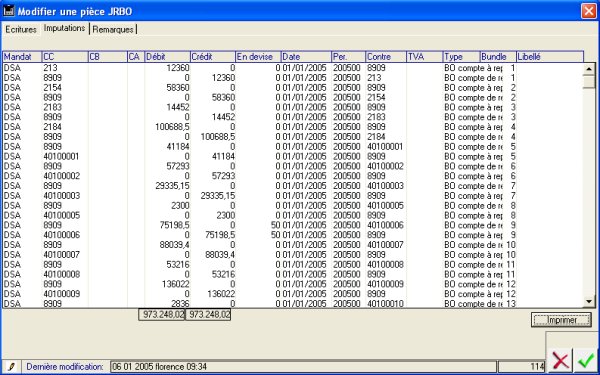600x375 pixels.
Task: Click debit value 41184
Action: click(178, 147)
